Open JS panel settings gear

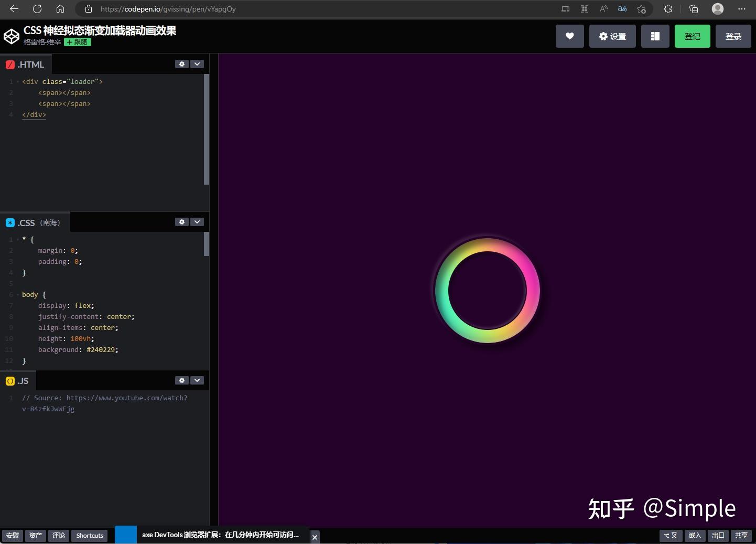click(182, 380)
